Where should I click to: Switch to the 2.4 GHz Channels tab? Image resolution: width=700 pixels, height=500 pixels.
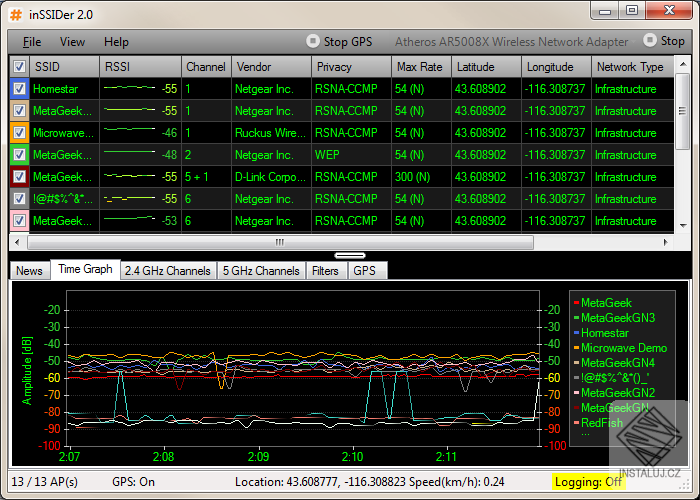[168, 271]
